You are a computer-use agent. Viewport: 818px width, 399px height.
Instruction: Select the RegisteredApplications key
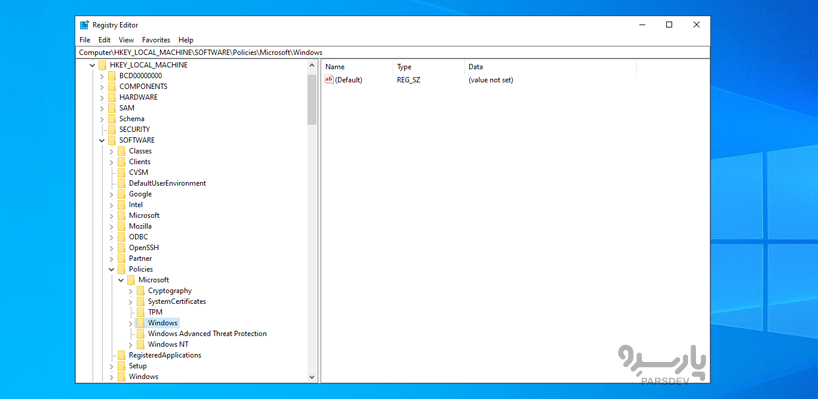pyautogui.click(x=165, y=355)
